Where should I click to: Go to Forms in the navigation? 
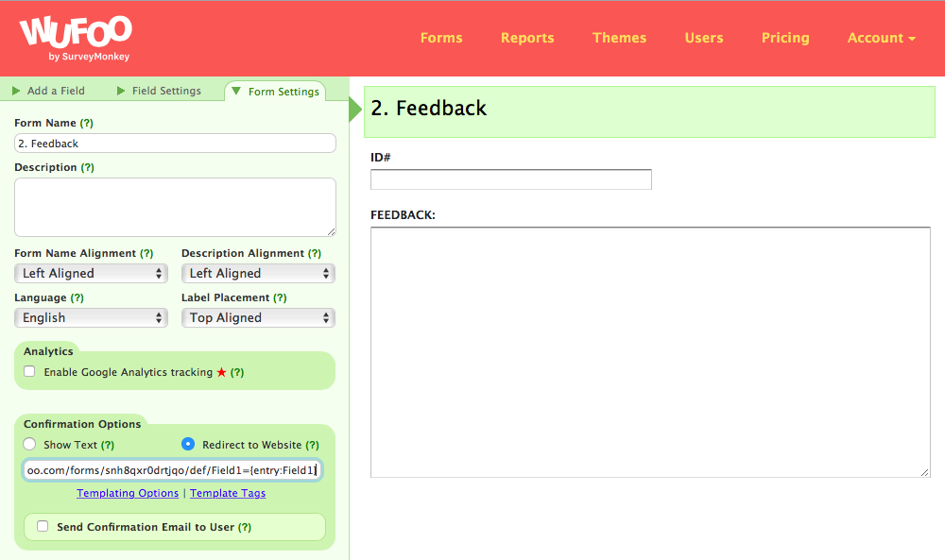point(441,38)
